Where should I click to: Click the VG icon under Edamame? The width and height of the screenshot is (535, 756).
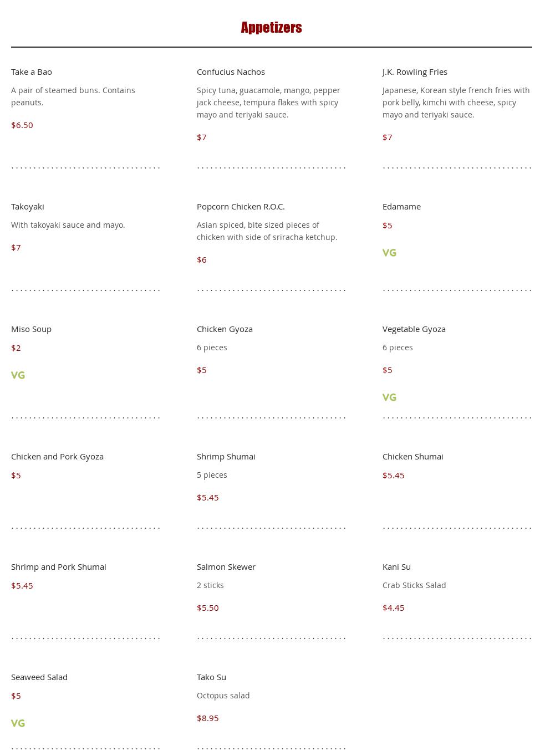389,253
